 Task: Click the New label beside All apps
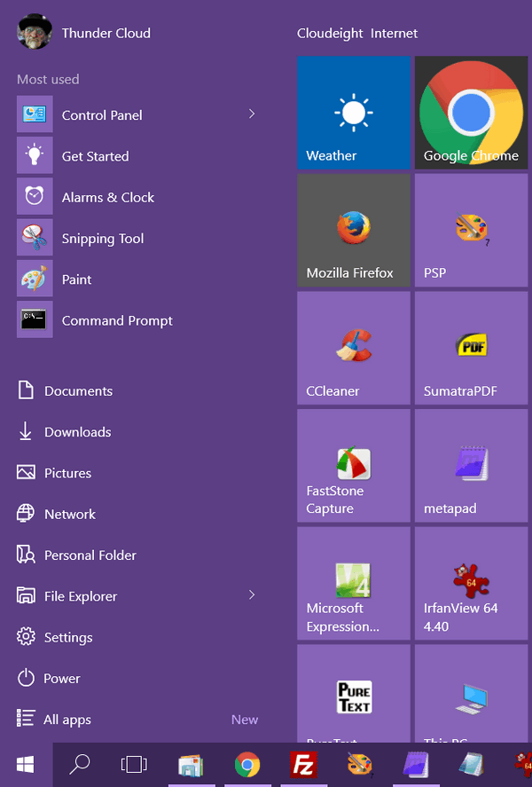point(245,720)
